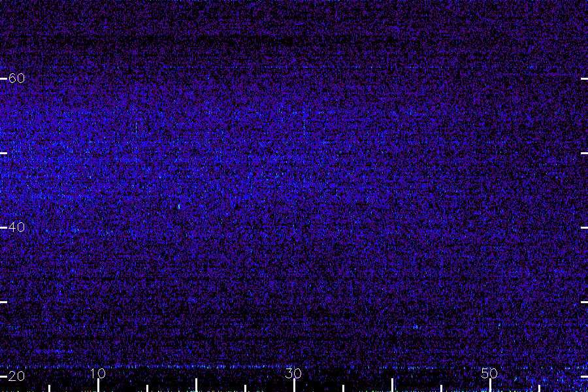Viewport: 588px width, 392px height.
Task: Select the tick mark below the '30' label
Action: (x=294, y=385)
